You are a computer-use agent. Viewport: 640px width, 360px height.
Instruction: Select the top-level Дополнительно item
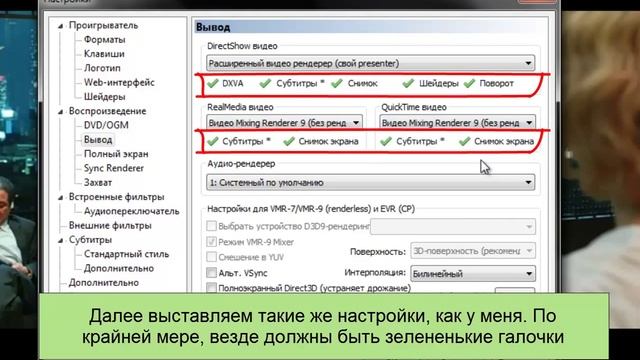[104, 282]
